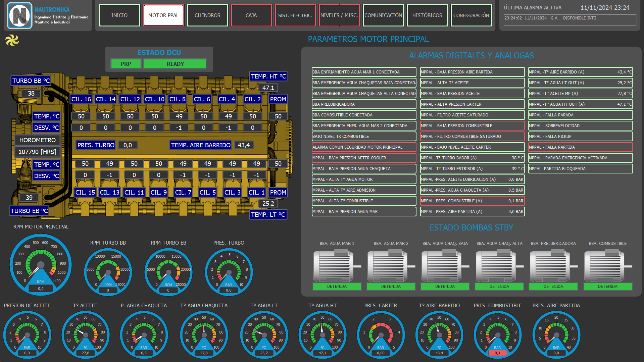644x362 pixels.
Task: Open the RPM MOTOR PRINCIPAL gauge
Action: click(41, 265)
